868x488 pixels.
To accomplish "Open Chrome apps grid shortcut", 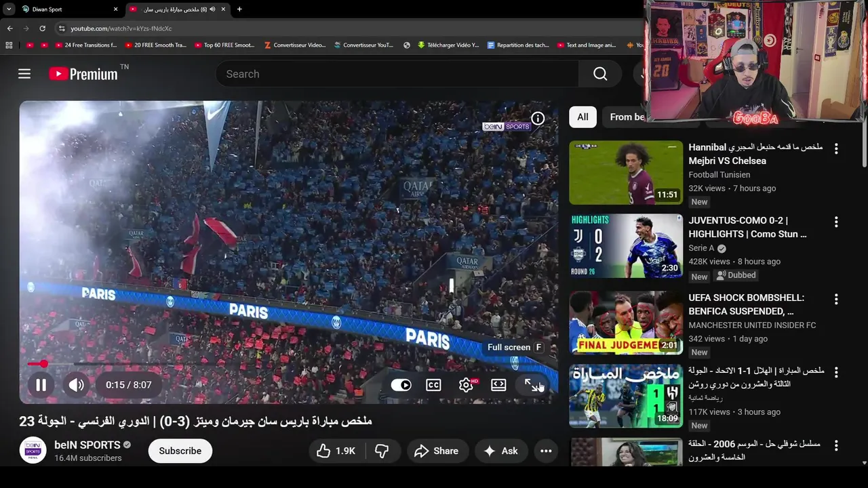I will [x=9, y=45].
